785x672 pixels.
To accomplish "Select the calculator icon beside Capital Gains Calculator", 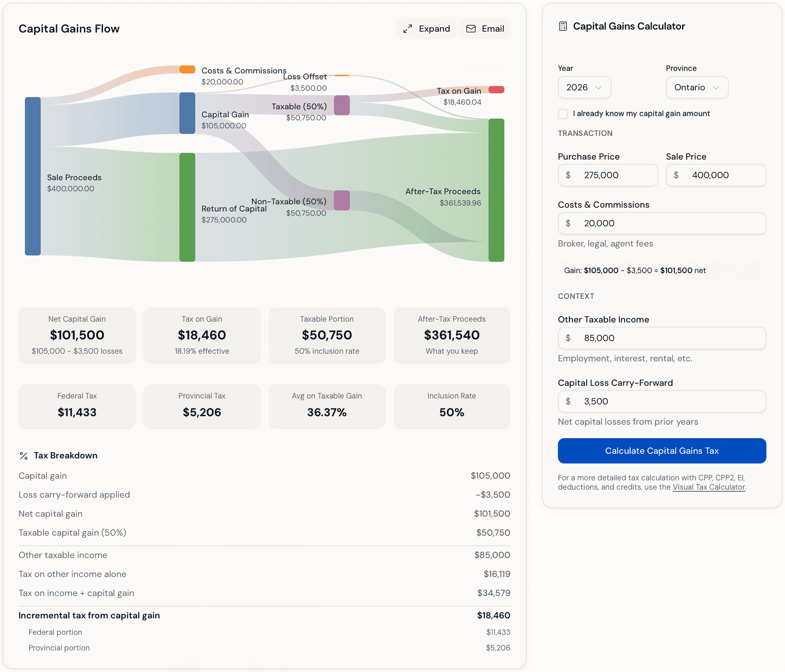I will [563, 26].
